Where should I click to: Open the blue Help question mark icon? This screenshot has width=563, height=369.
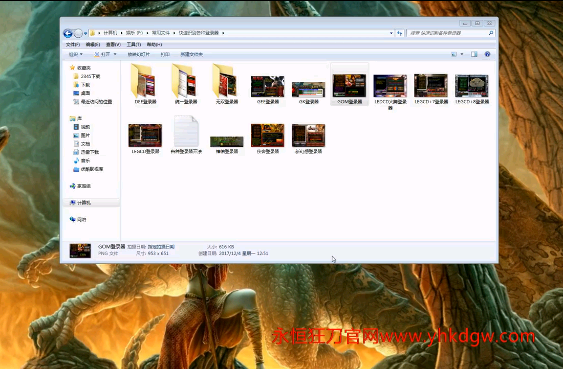pyautogui.click(x=487, y=54)
